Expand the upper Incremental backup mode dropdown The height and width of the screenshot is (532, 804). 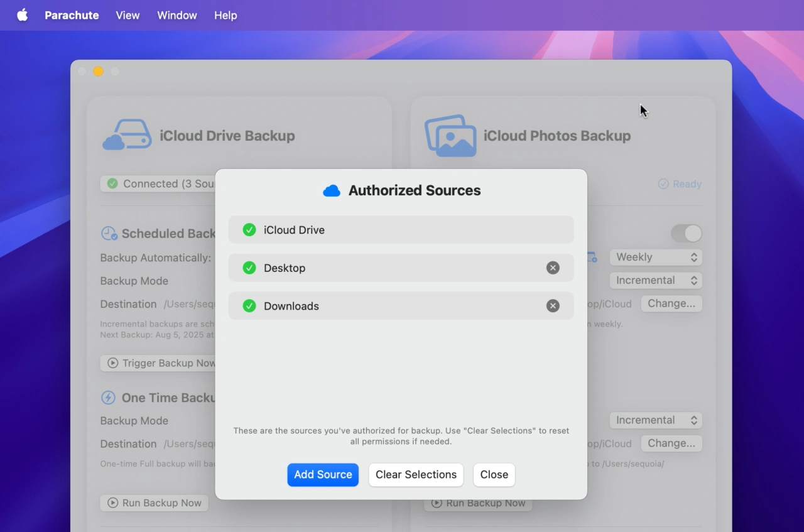point(656,280)
